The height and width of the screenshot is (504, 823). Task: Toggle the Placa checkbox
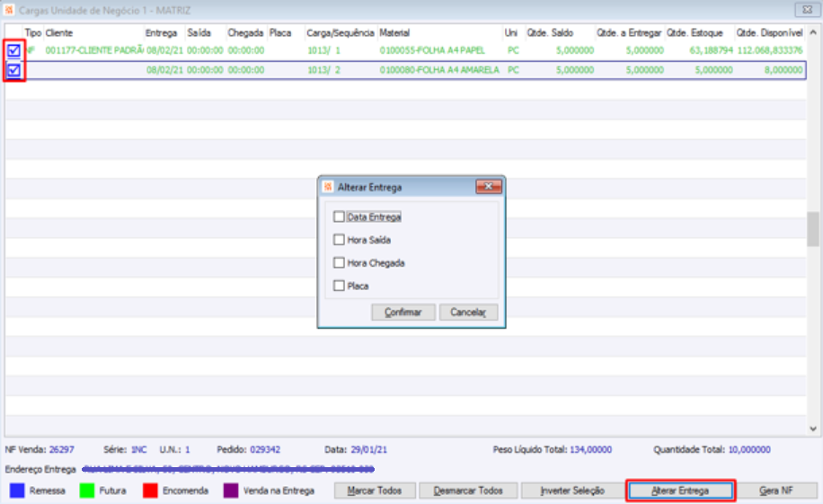tap(339, 286)
